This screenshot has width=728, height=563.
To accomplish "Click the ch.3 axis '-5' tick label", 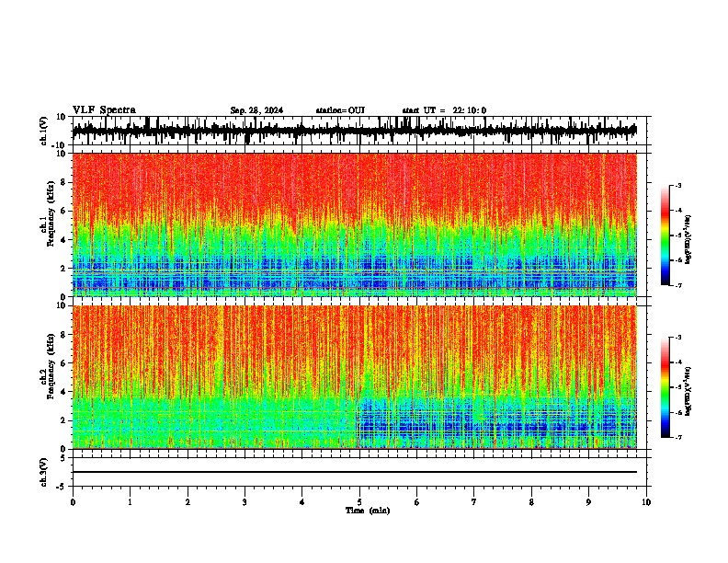I will tap(63, 487).
